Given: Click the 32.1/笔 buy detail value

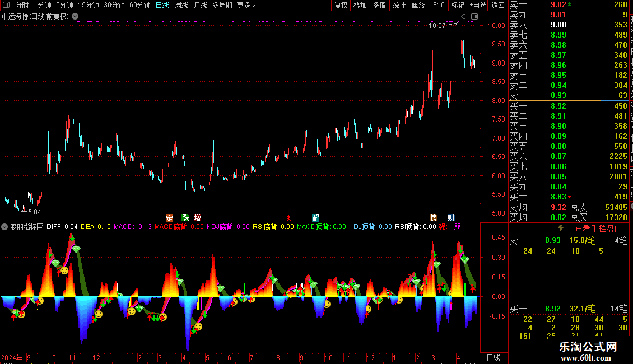Looking at the screenshot, I should (x=582, y=309).
